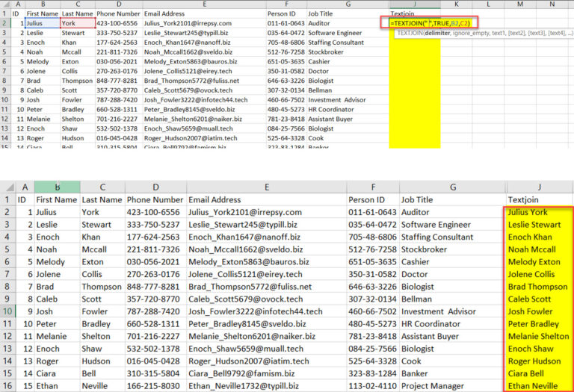Select column K header
The image size is (574, 392).
click(x=457, y=4)
